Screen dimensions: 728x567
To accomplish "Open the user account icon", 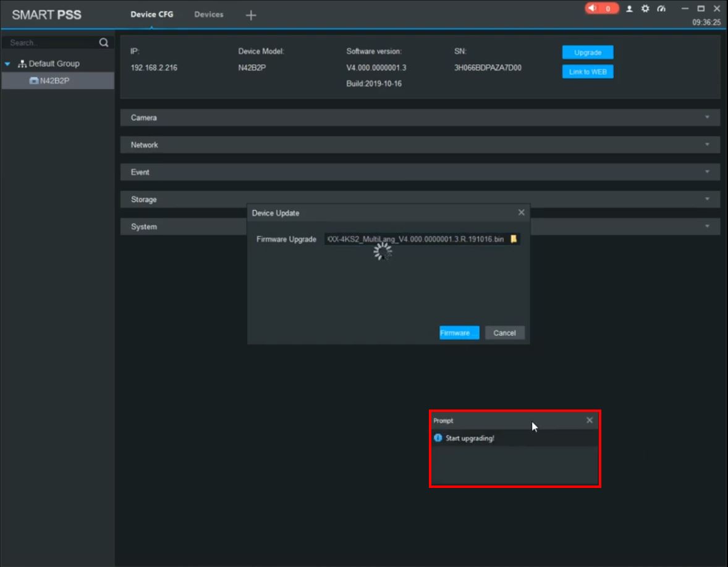I will pyautogui.click(x=629, y=9).
